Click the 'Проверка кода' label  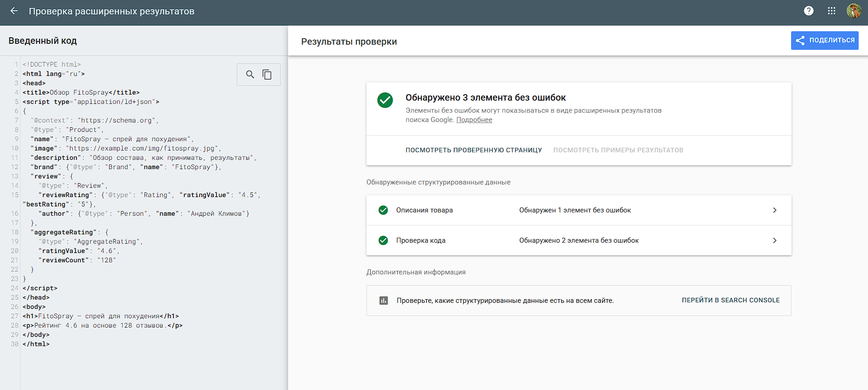coord(421,240)
